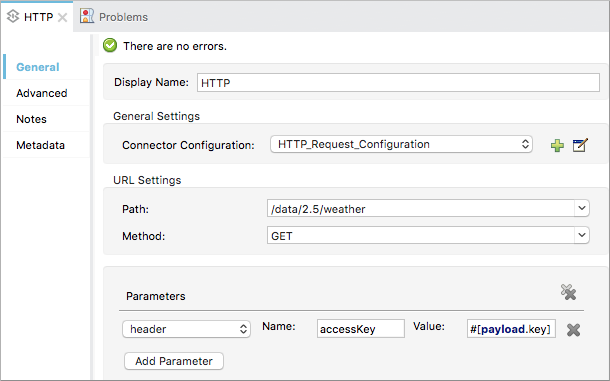Image resolution: width=610 pixels, height=381 pixels.
Task: Edit the connector configuration with pencil icon
Action: point(580,145)
